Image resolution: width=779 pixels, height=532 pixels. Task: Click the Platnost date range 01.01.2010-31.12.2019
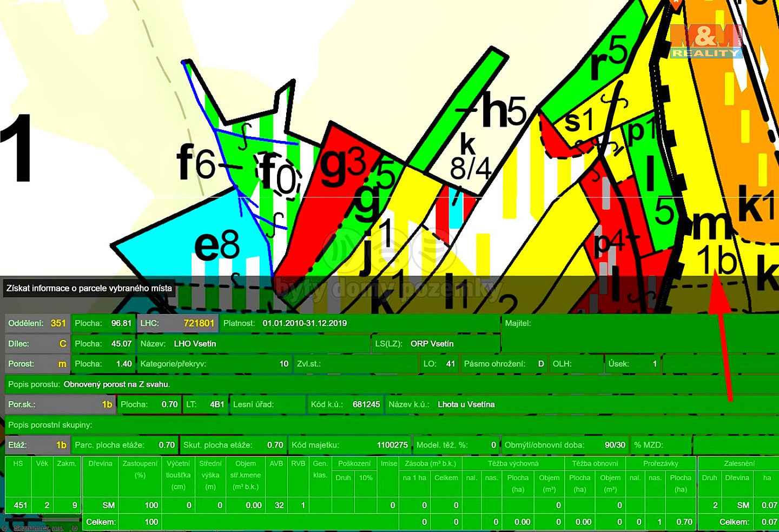(305, 323)
